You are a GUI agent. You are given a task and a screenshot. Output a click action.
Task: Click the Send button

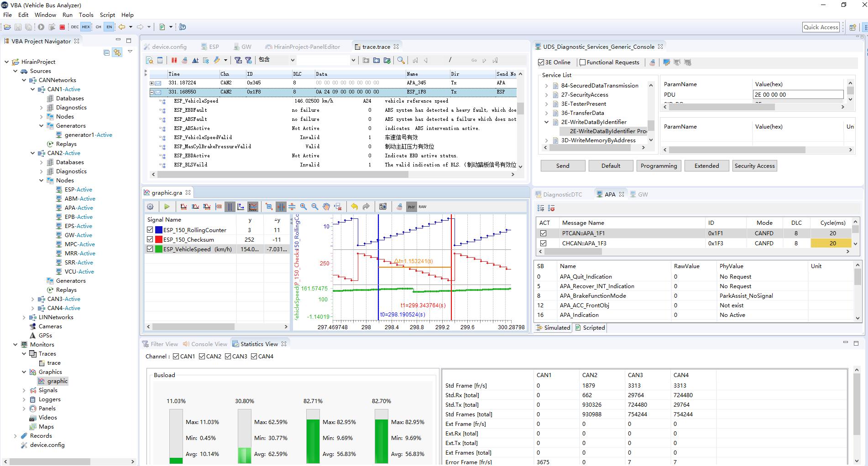click(563, 166)
